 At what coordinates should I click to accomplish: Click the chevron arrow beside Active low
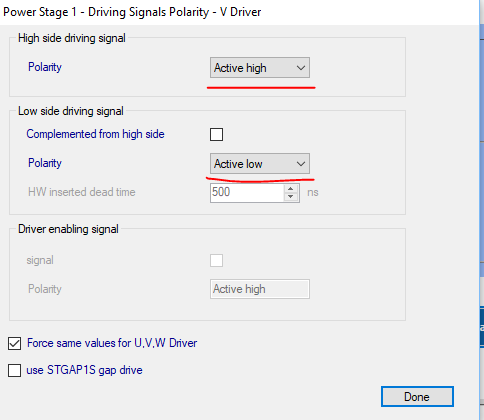click(x=301, y=164)
